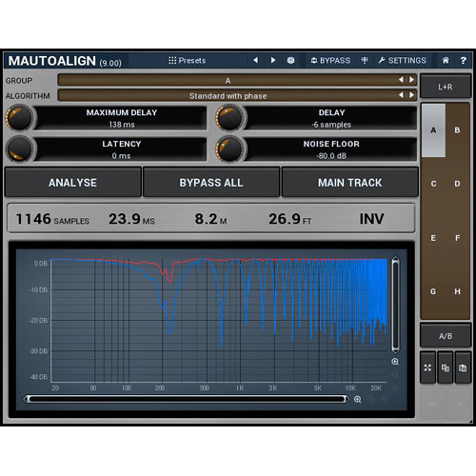Select preset slot E
476x476 pixels.
click(x=433, y=238)
